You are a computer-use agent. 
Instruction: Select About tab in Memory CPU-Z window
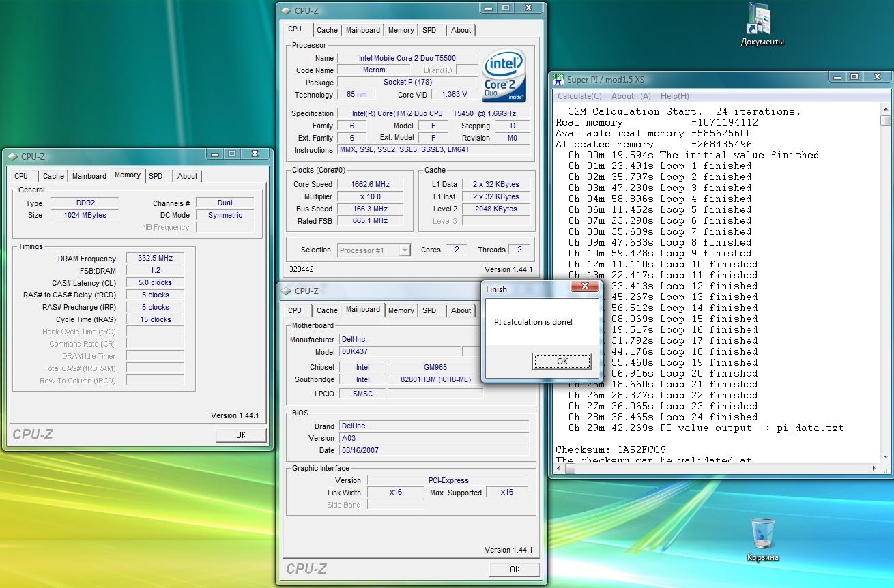point(187,176)
